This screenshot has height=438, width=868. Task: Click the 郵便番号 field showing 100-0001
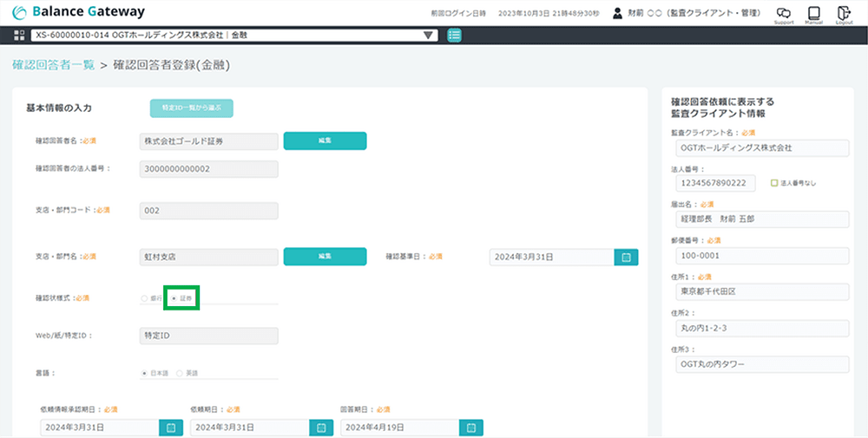(x=759, y=255)
